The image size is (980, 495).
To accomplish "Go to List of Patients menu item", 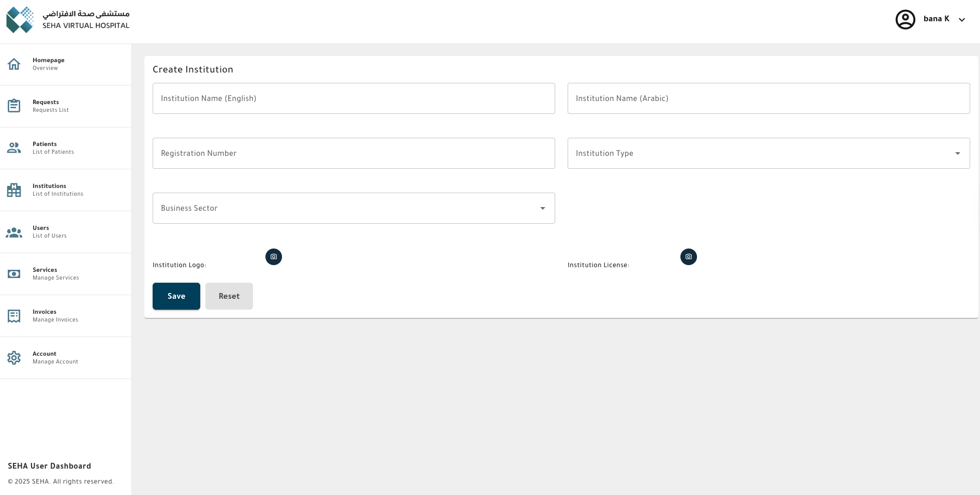I will [x=53, y=148].
